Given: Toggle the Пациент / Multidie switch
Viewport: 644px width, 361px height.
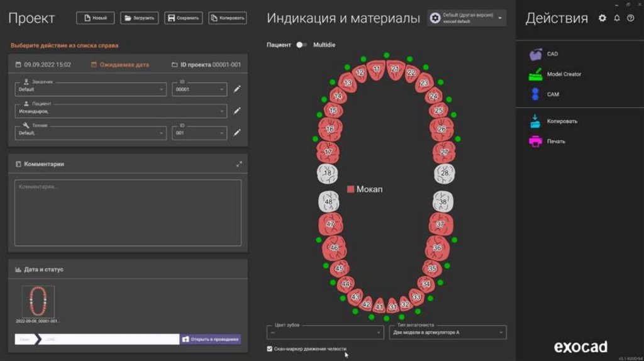Looking at the screenshot, I should [x=301, y=45].
